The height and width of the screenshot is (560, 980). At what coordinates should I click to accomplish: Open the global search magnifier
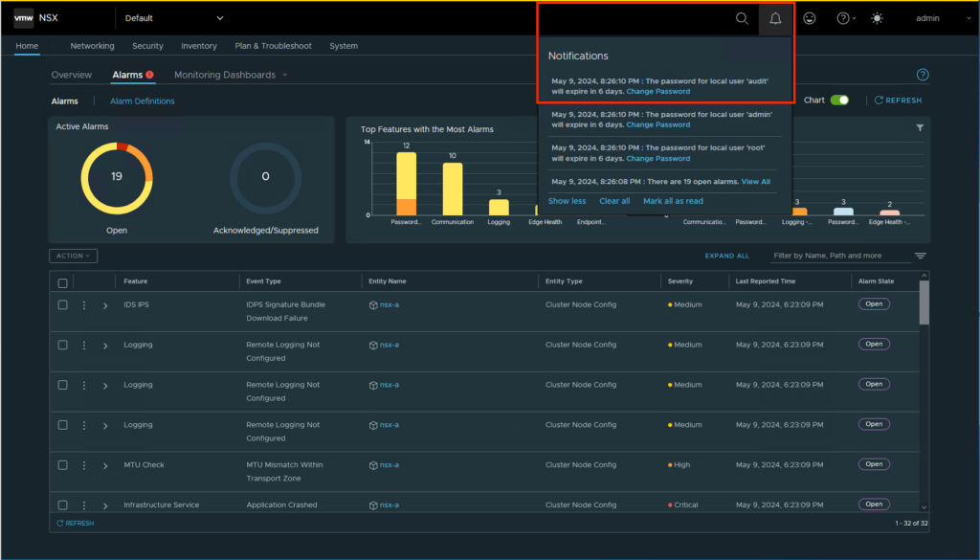point(743,18)
